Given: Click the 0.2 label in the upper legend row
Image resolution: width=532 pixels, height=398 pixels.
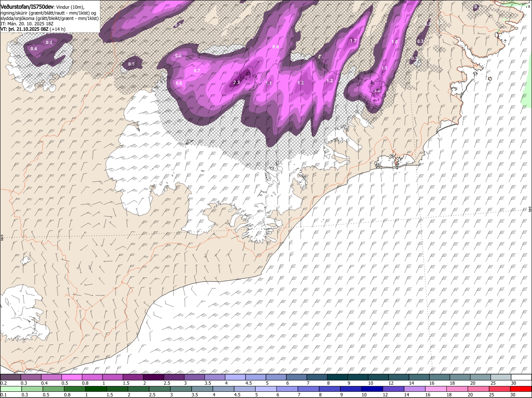Looking at the screenshot, I should [4, 383].
